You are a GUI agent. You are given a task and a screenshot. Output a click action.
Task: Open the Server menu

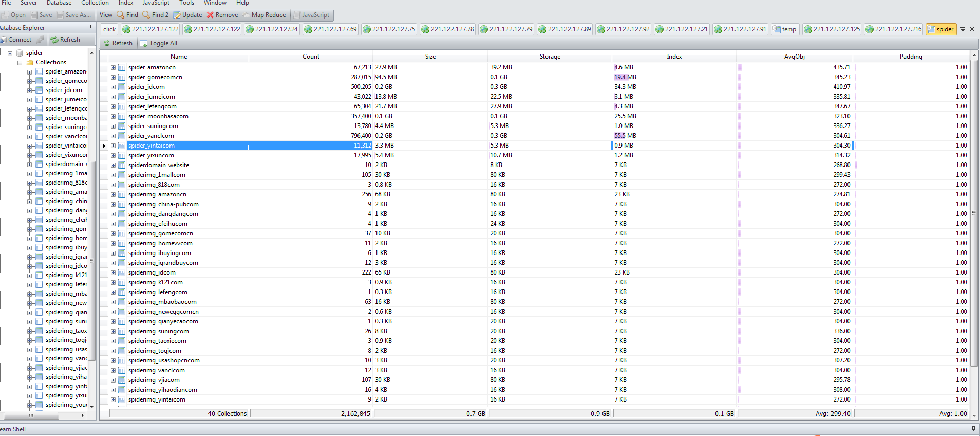pos(29,3)
